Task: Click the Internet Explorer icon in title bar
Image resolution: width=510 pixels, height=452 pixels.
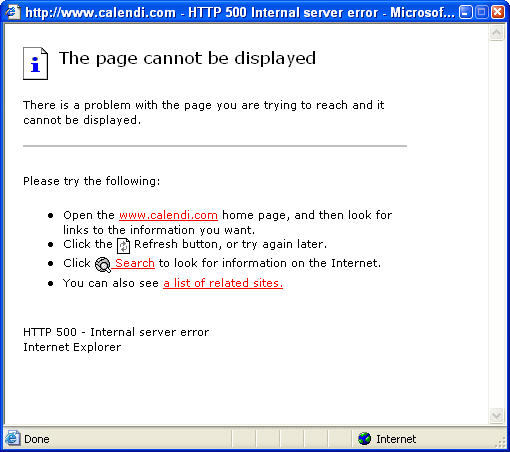Action: (13, 12)
